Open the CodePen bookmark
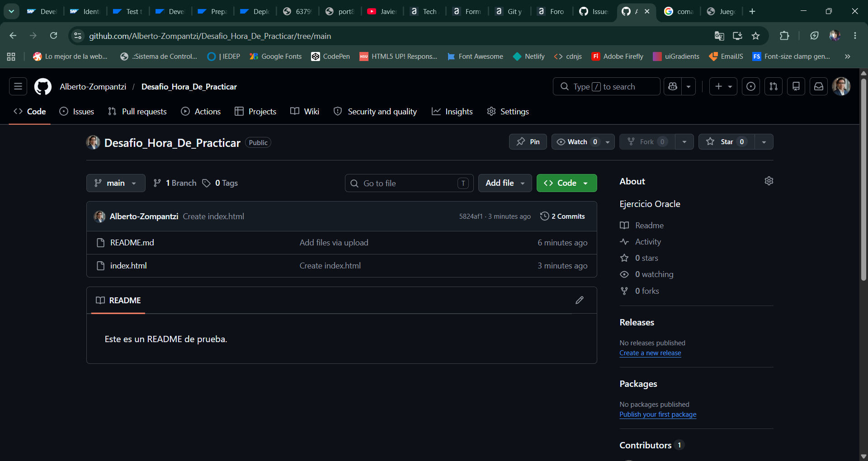This screenshot has width=868, height=461. pyautogui.click(x=330, y=56)
